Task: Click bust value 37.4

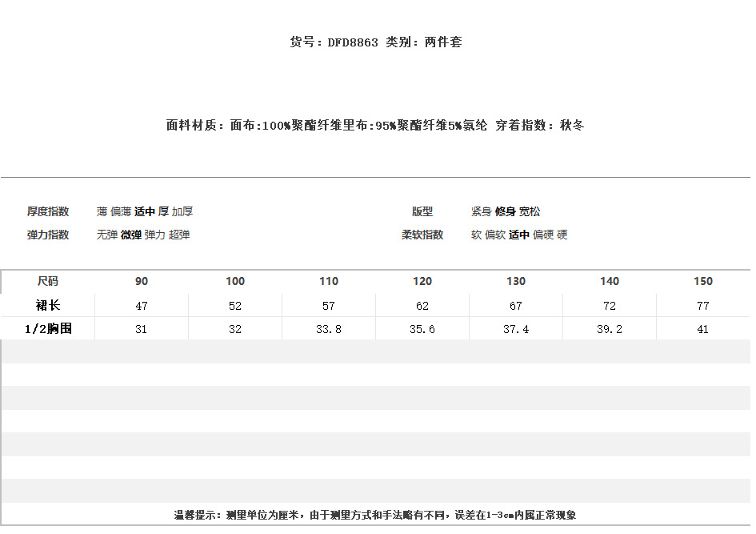Action: click(516, 330)
